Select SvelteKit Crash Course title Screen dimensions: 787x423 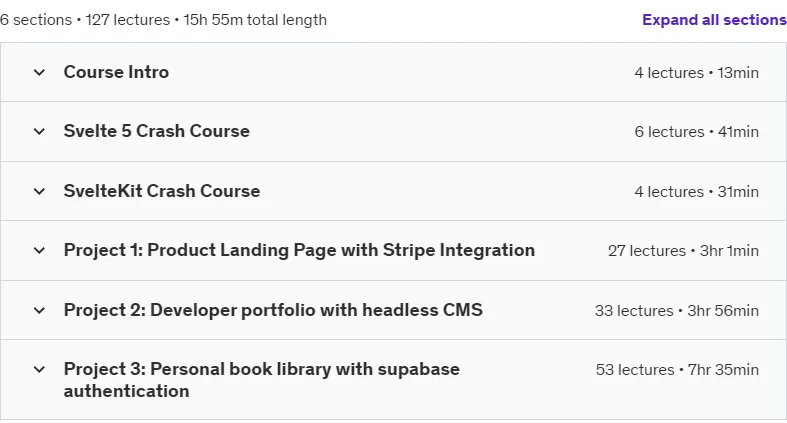[162, 191]
